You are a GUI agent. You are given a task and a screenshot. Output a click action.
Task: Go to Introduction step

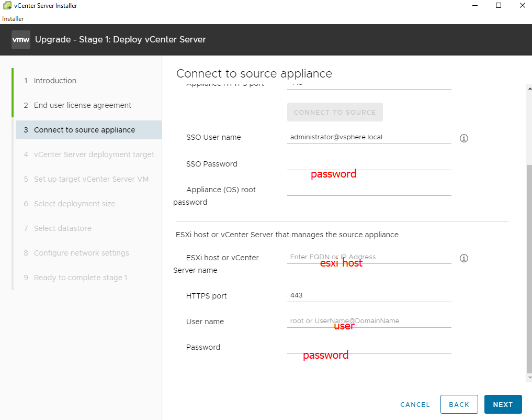(55, 81)
